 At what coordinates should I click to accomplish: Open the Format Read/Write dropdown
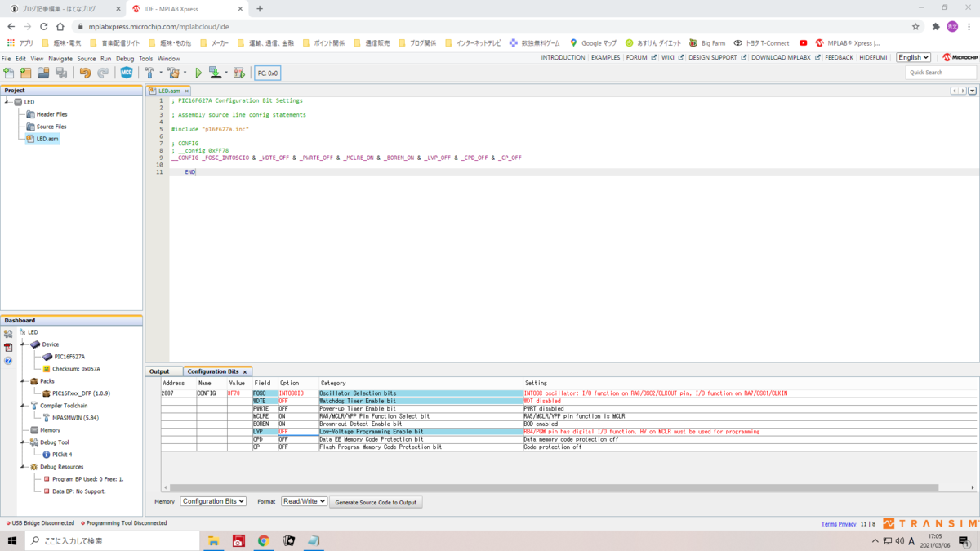pos(304,501)
